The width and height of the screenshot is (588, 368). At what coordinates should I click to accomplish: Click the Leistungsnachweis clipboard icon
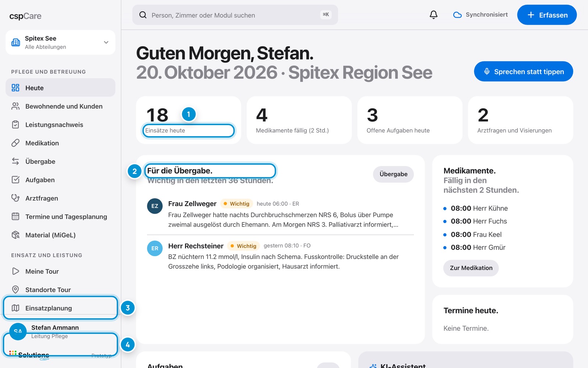click(x=15, y=124)
